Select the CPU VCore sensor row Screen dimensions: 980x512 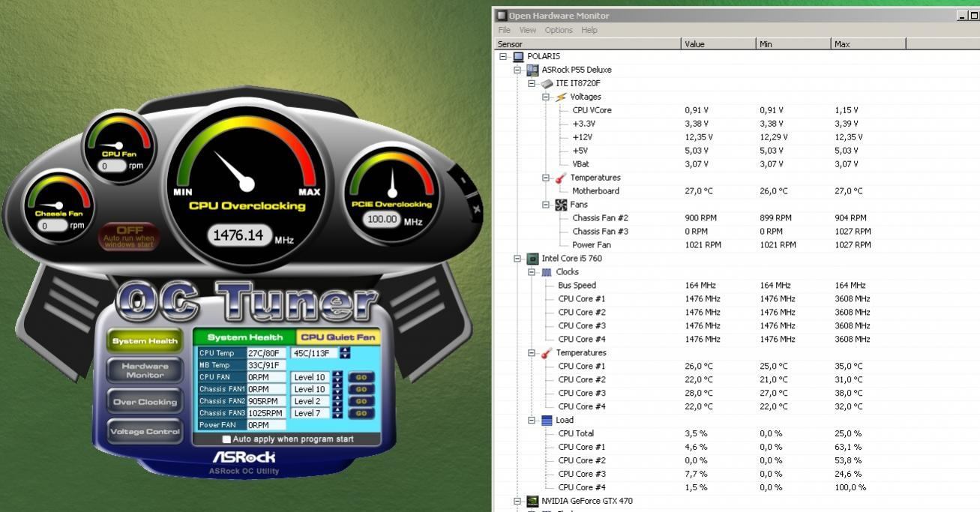coord(736,110)
